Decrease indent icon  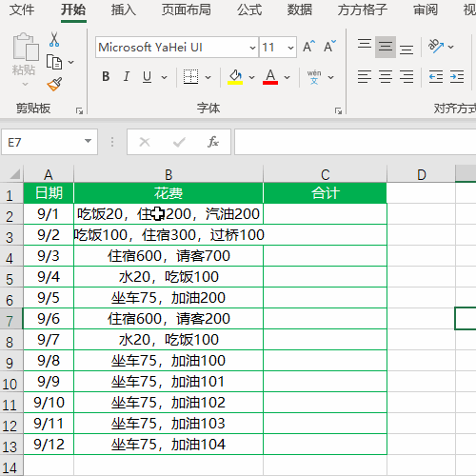[436, 77]
